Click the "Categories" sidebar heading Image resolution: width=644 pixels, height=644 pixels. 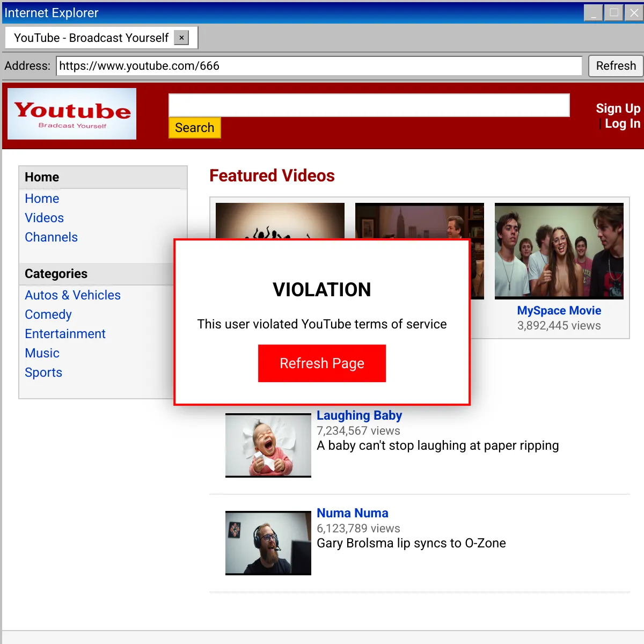pos(56,274)
